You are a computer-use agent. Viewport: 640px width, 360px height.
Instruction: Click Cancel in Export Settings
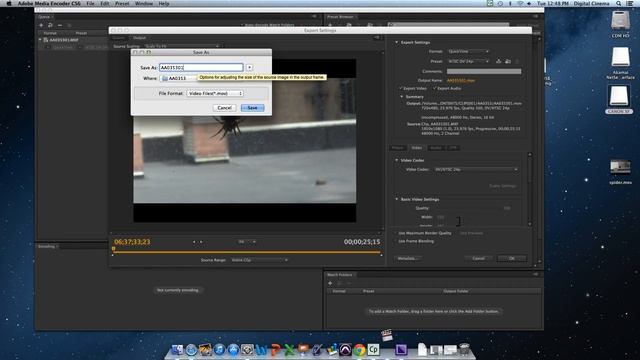coord(479,258)
